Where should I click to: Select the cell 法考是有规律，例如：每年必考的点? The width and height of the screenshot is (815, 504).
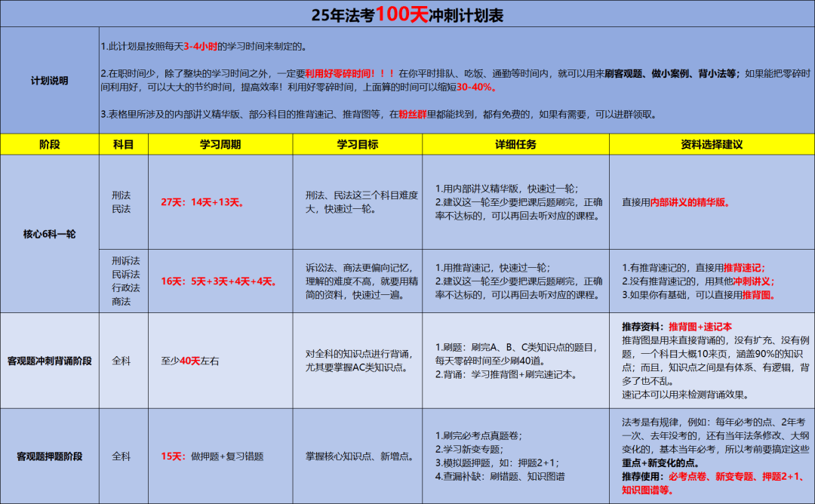coord(712,456)
